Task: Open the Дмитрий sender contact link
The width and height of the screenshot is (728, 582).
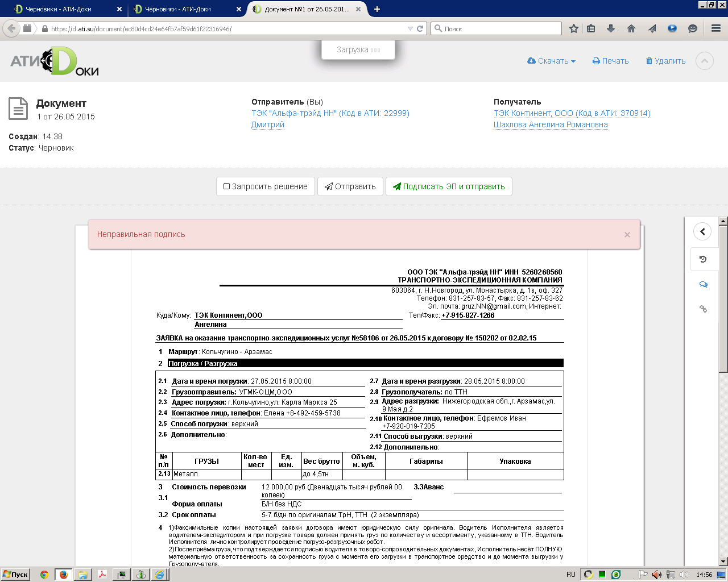Action: click(268, 124)
